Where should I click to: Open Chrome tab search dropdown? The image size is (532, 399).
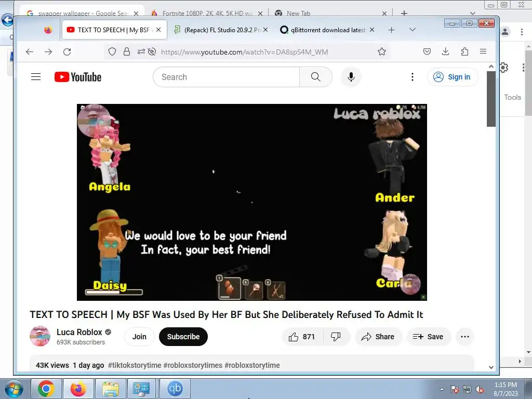coord(473,13)
